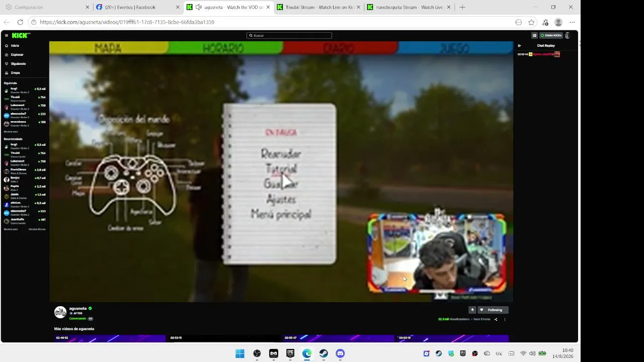Expand Mostrar más under the Siguiendo list
This screenshot has width=644, height=362.
point(11,132)
